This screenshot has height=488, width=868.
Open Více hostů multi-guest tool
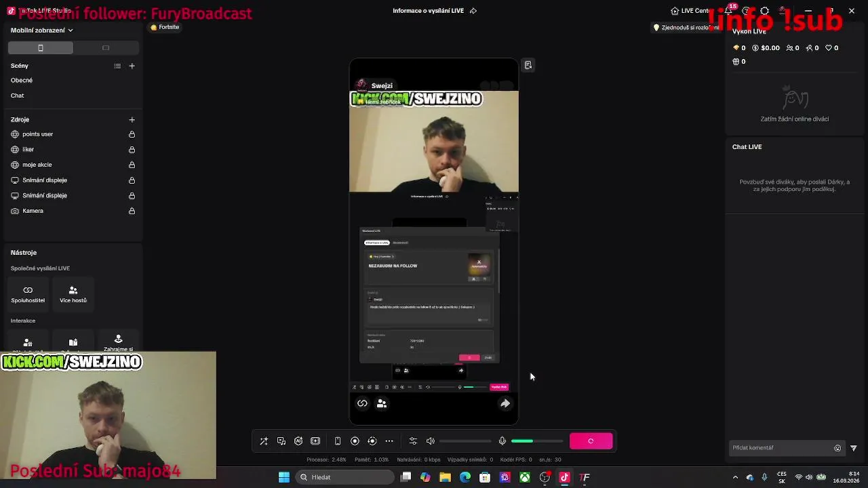[x=73, y=294]
